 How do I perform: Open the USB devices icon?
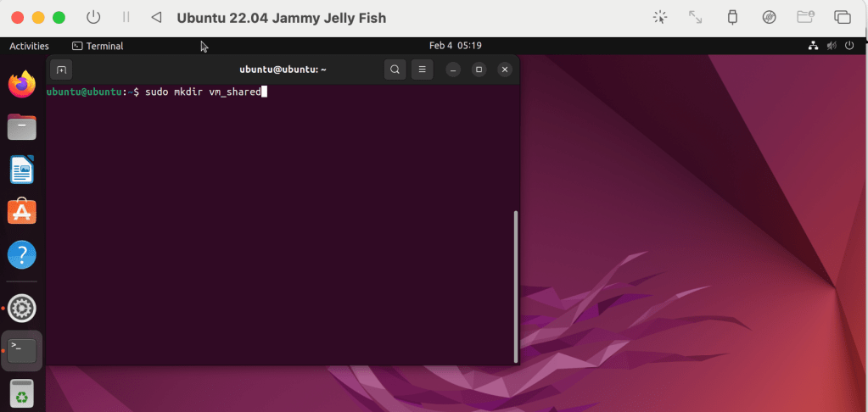pyautogui.click(x=732, y=17)
